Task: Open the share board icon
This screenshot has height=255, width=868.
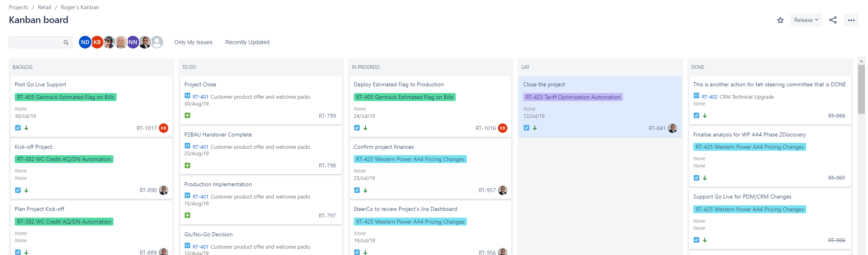Action: [833, 20]
